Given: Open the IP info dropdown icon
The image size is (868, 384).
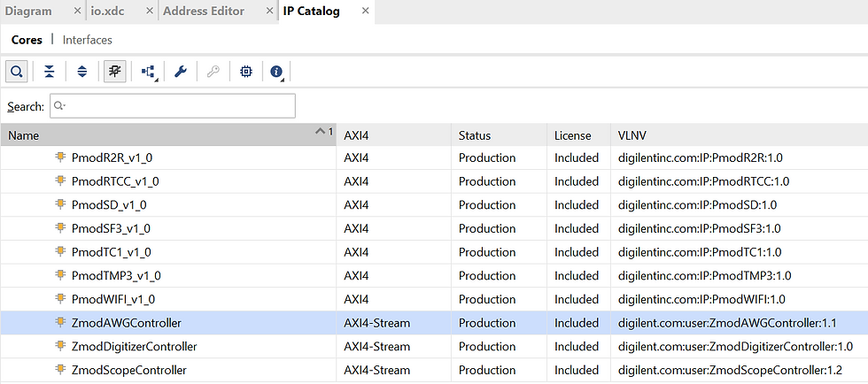Looking at the screenshot, I should 277,72.
